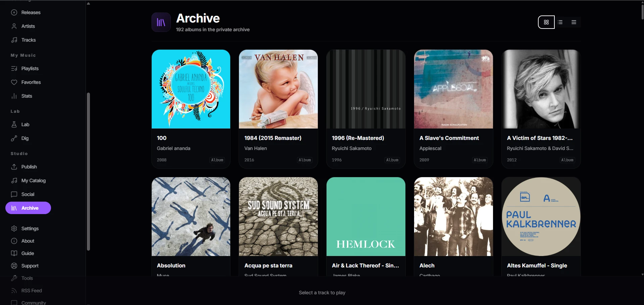Click the Settings gear icon
The width and height of the screenshot is (644, 305).
coord(14,228)
